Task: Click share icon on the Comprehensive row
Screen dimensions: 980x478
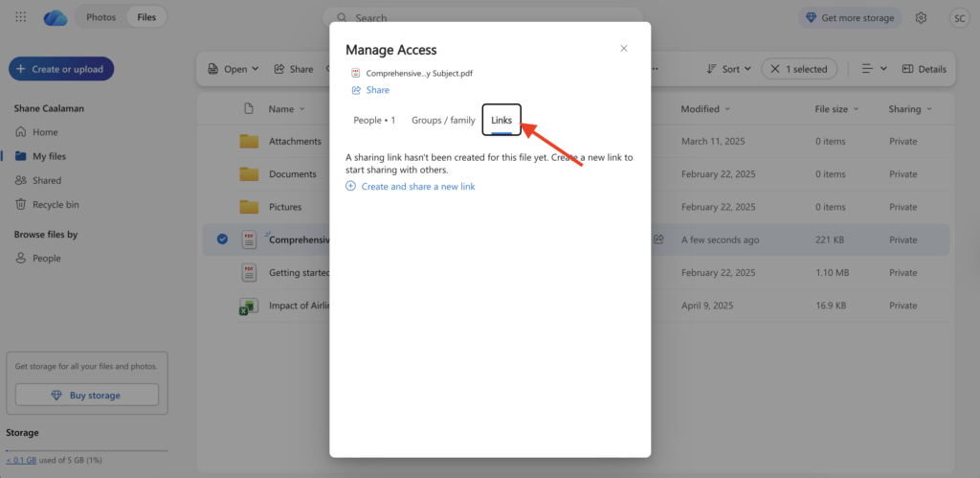Action: point(658,239)
